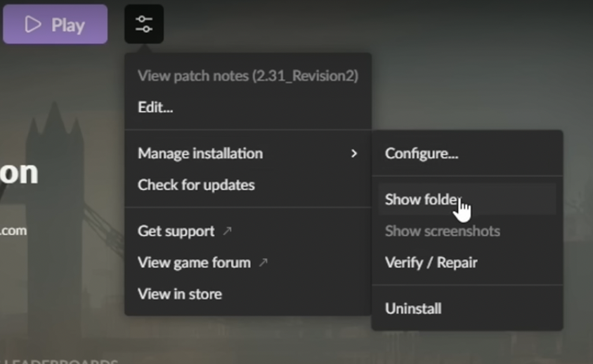
Task: Choose Verify / Repair
Action: tap(431, 263)
